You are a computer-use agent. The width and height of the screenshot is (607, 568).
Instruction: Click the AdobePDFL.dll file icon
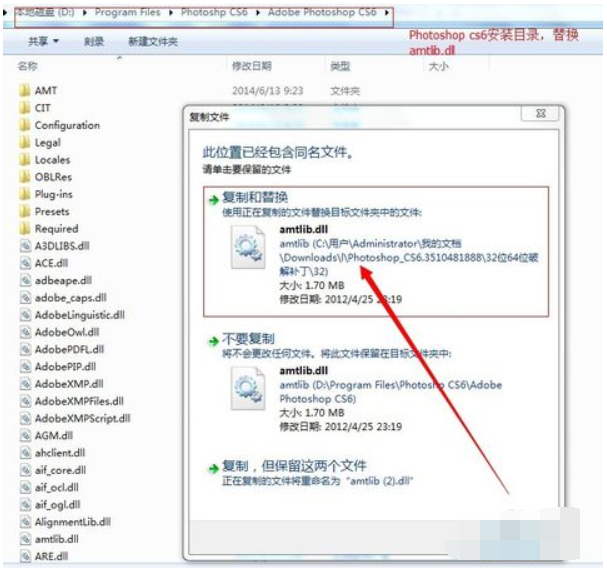26,349
